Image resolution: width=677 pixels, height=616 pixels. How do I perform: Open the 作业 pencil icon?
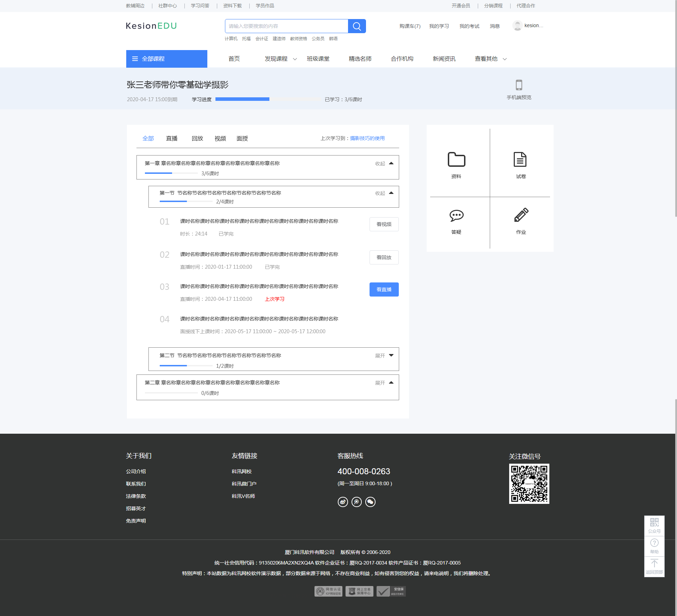coord(521,215)
